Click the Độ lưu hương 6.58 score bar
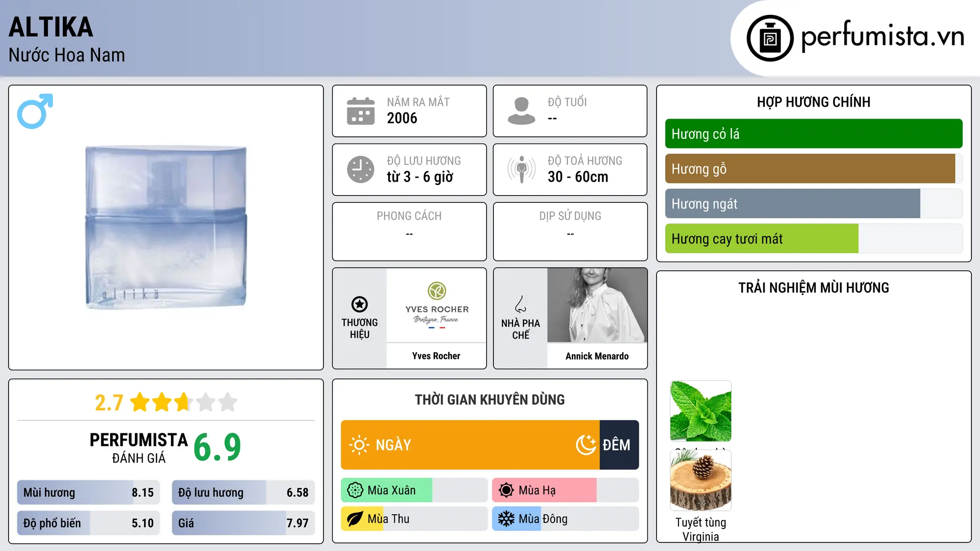Image resolution: width=980 pixels, height=551 pixels. pos(243,493)
